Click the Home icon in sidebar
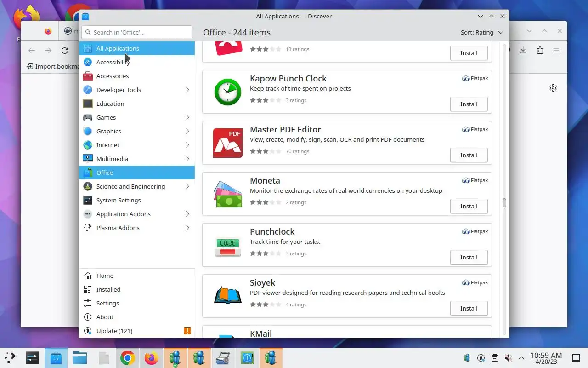 [88, 276]
